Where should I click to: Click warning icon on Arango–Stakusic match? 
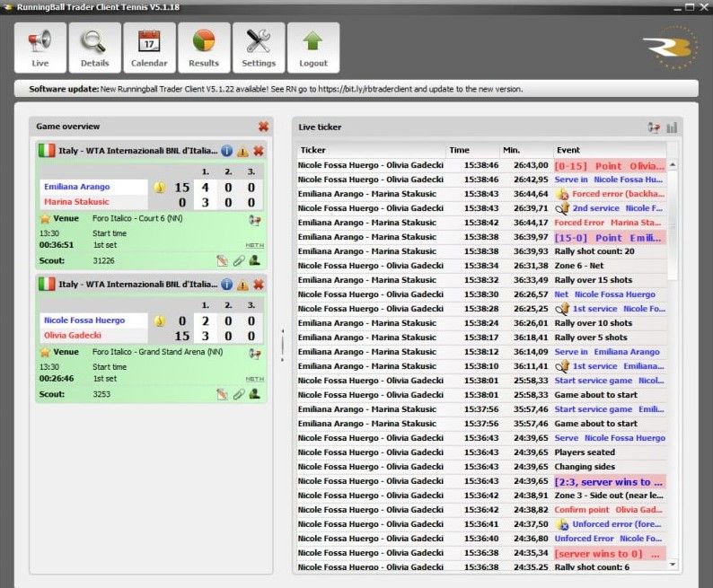[x=242, y=152]
